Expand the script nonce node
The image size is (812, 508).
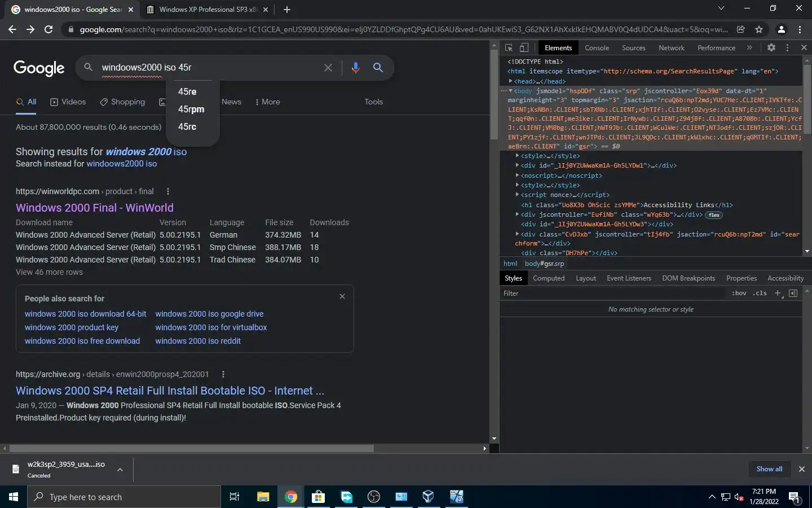(x=517, y=195)
